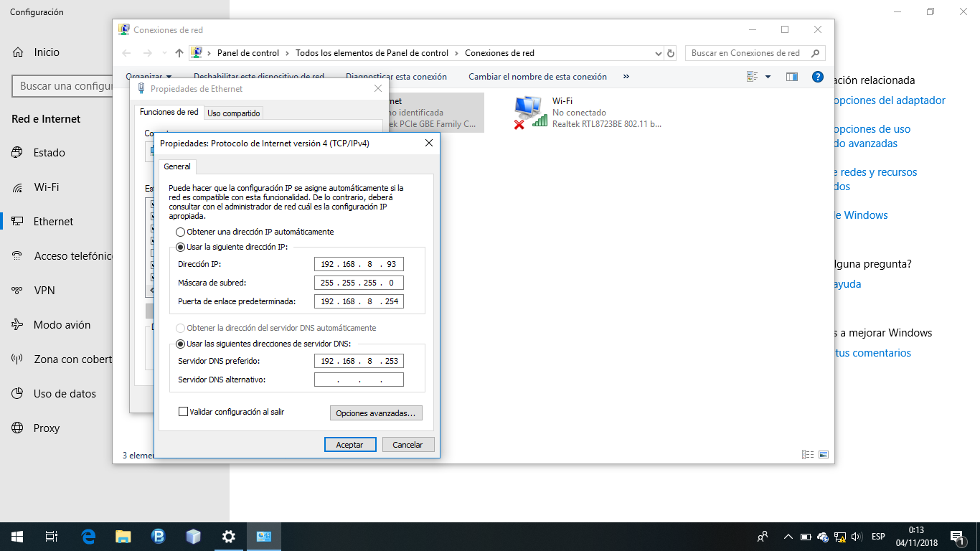
Task: Click the large icons view button in status bar
Action: point(824,454)
